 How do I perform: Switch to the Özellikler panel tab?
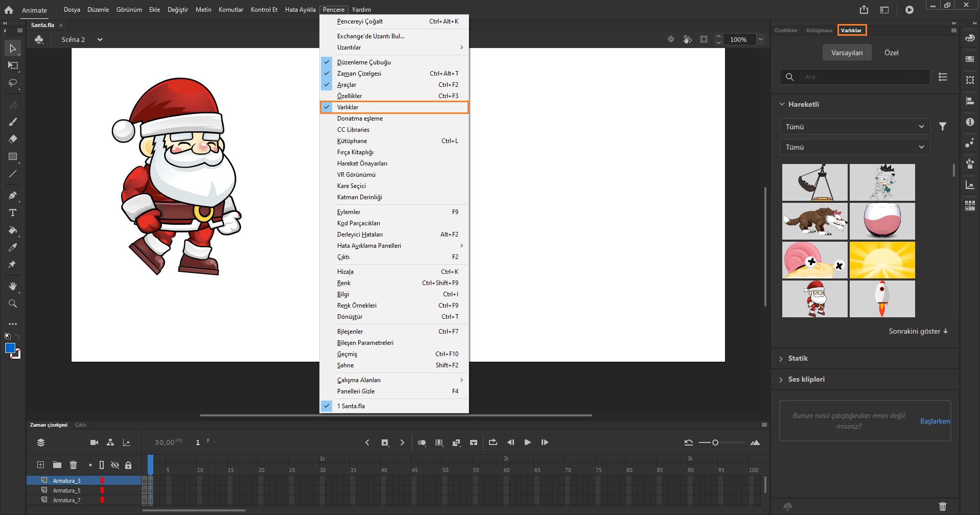coord(786,31)
